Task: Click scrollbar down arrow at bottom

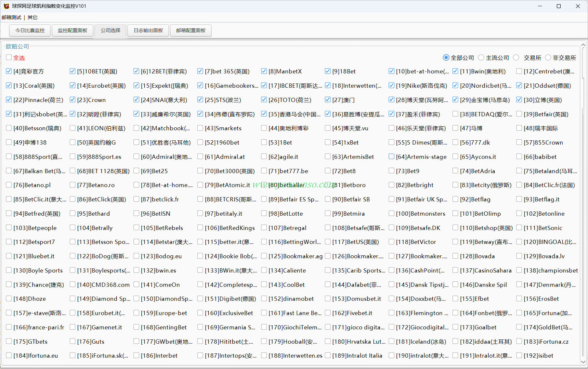Action: (x=583, y=362)
